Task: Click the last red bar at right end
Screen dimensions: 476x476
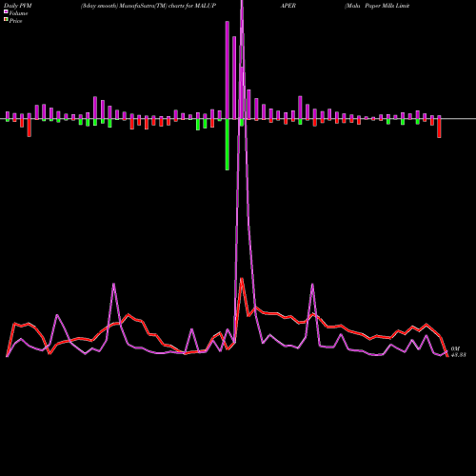Action: pos(439,129)
